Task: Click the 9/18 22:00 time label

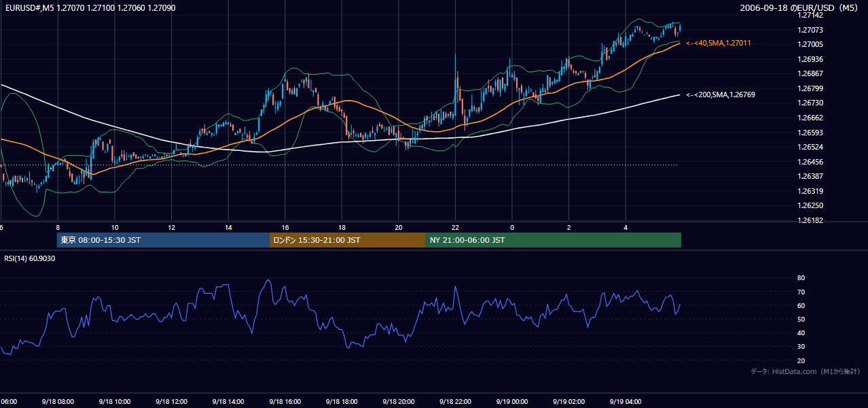Action: [x=455, y=401]
